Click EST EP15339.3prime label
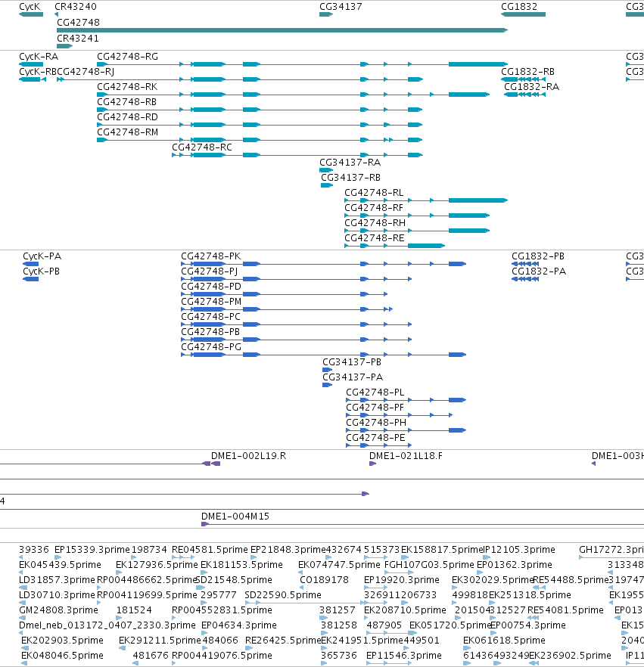 coord(92,550)
